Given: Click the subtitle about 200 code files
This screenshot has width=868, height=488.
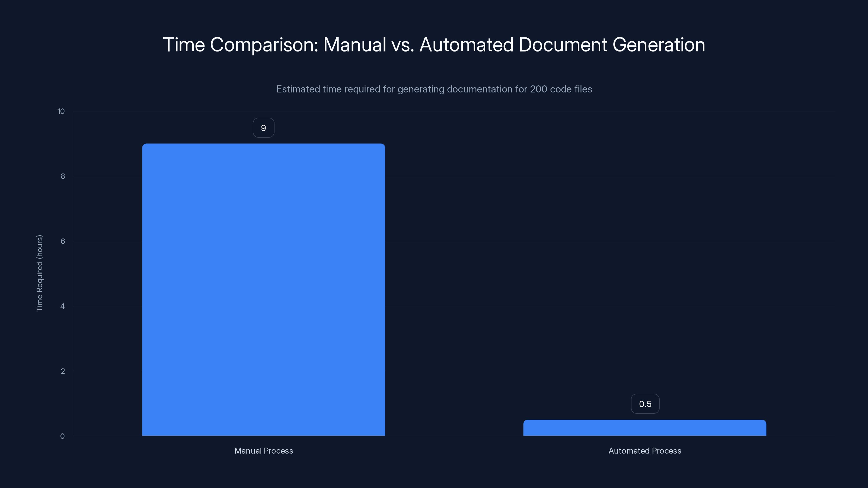Looking at the screenshot, I should point(434,89).
